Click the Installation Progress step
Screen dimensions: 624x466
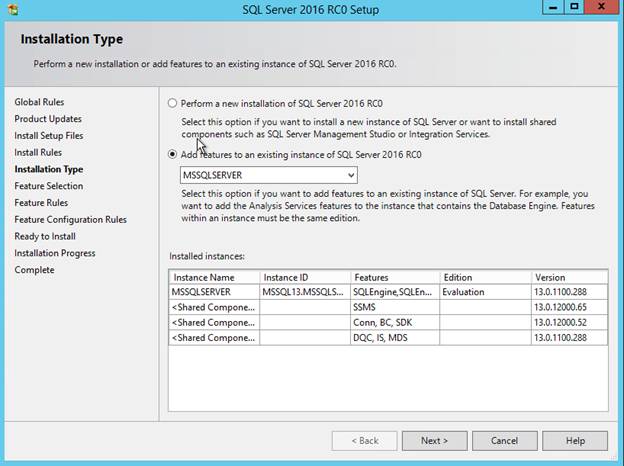tap(55, 253)
